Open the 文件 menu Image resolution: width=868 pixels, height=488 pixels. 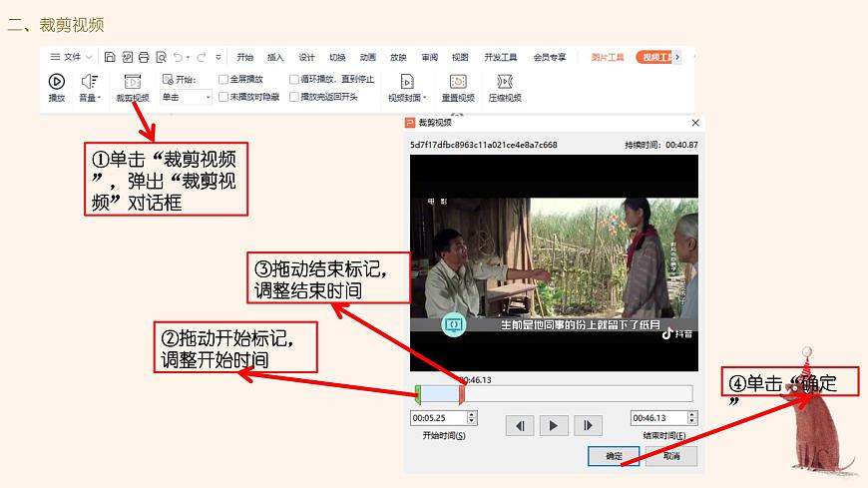[71, 57]
